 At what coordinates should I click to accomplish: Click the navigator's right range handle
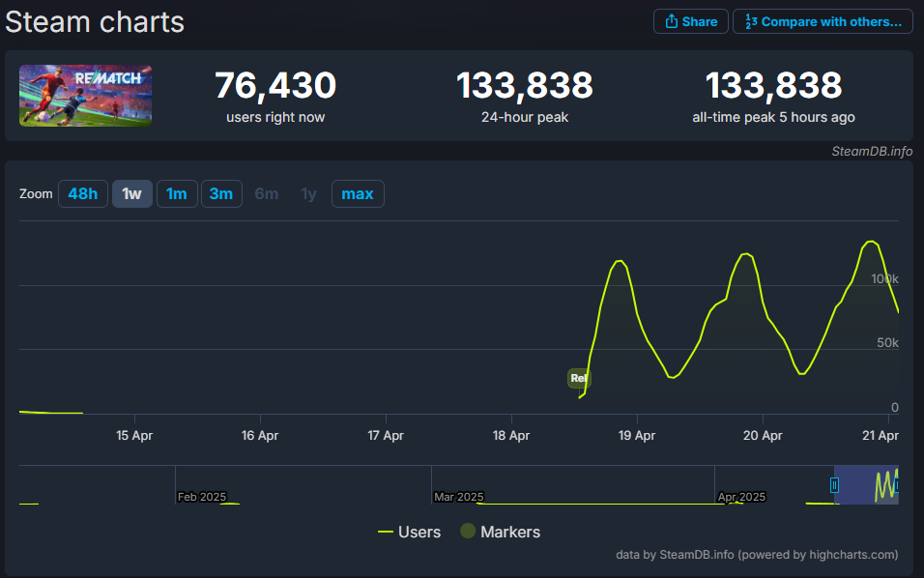pos(897,484)
